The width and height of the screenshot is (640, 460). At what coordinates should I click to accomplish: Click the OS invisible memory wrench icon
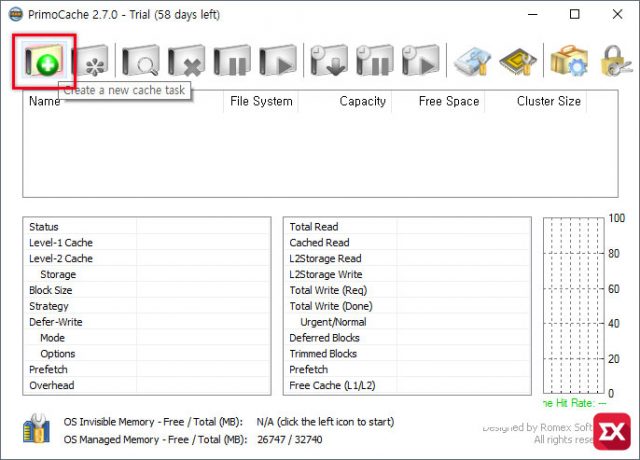[x=37, y=430]
